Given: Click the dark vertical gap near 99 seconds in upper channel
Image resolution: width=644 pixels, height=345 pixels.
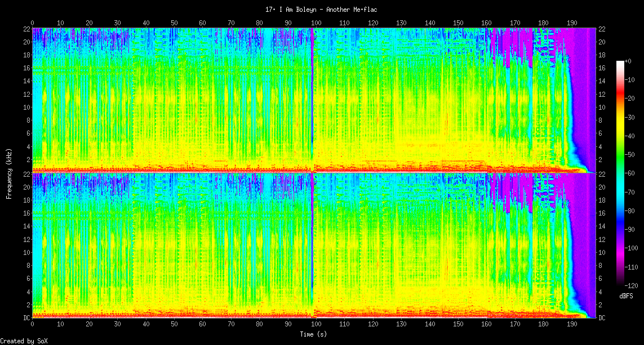Looking at the screenshot, I should (x=312, y=96).
